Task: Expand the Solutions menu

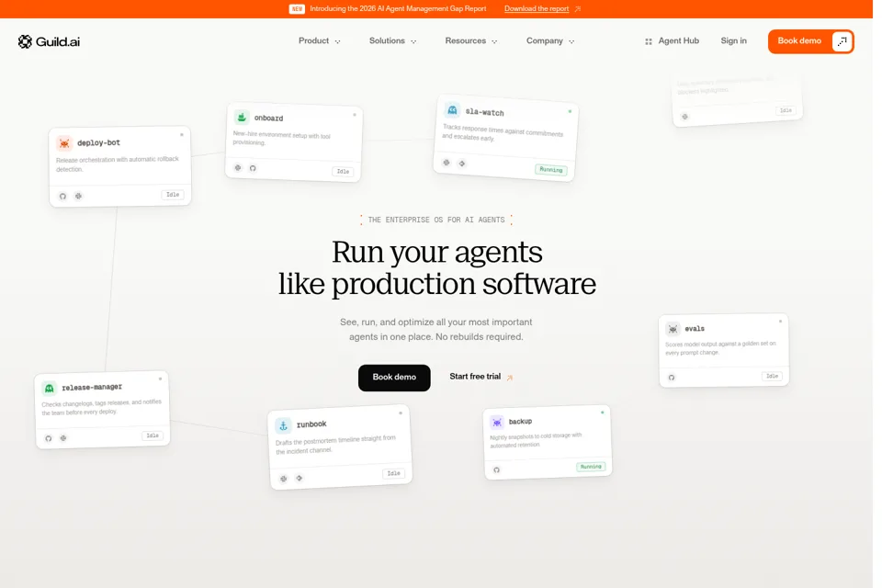Action: coord(392,41)
